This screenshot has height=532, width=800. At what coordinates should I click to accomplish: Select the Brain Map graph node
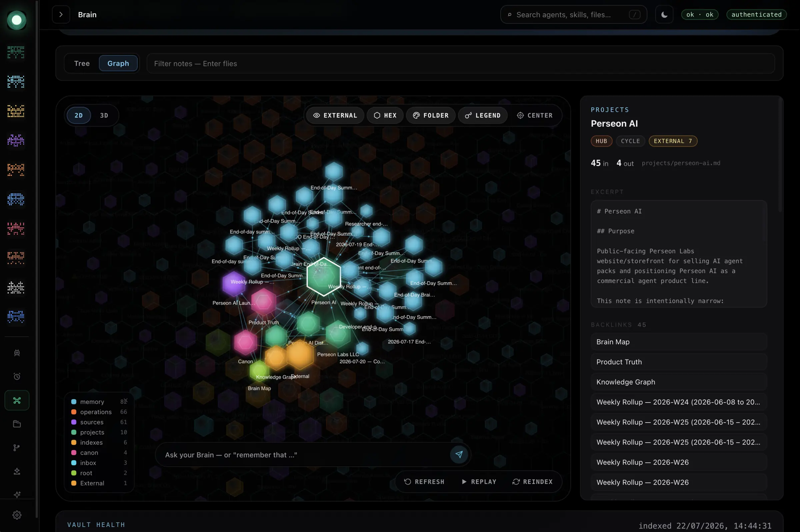tap(259, 371)
